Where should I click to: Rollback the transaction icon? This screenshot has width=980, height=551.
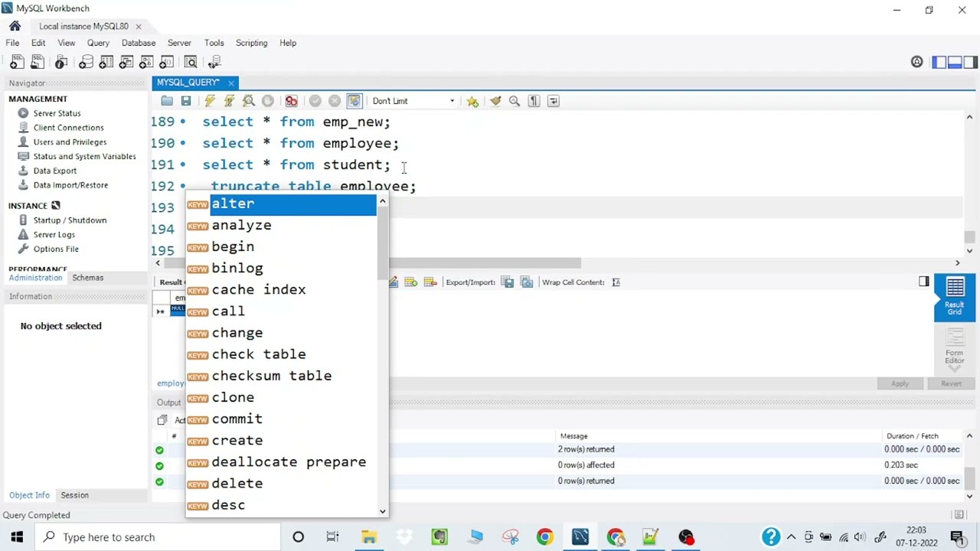pos(335,101)
